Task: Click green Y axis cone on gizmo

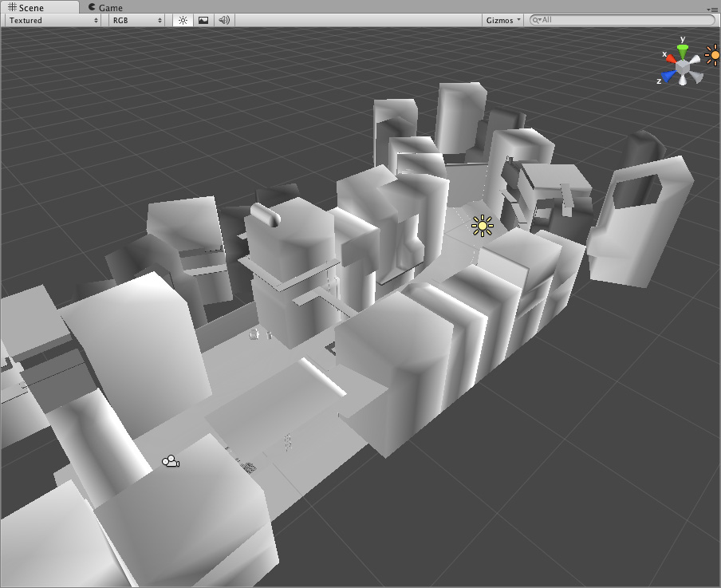Action: (x=683, y=52)
